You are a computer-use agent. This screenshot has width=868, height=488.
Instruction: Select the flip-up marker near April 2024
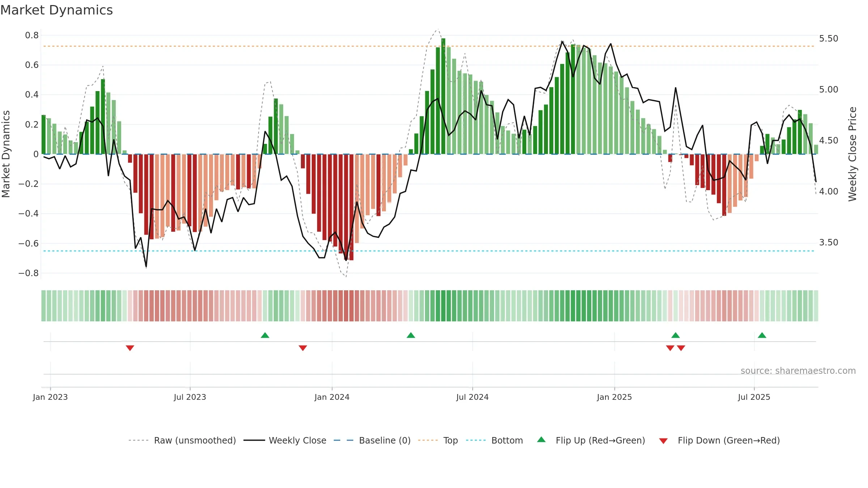pos(411,335)
